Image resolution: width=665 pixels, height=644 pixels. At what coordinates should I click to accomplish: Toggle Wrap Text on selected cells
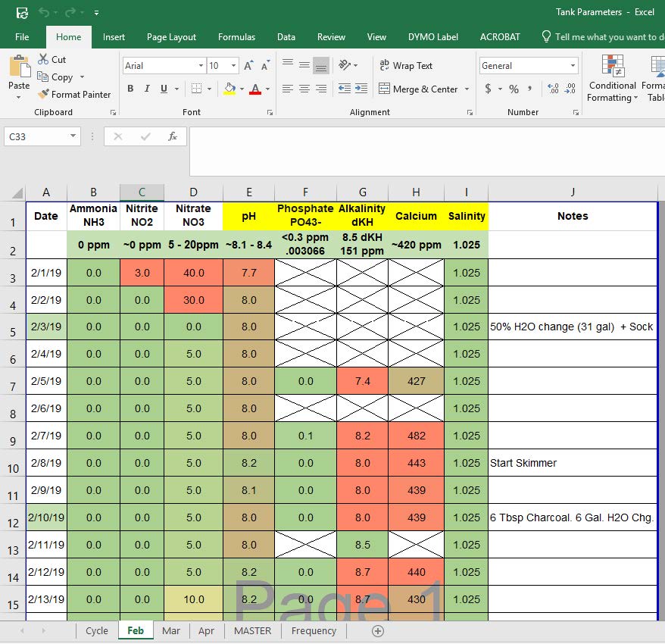(x=404, y=66)
